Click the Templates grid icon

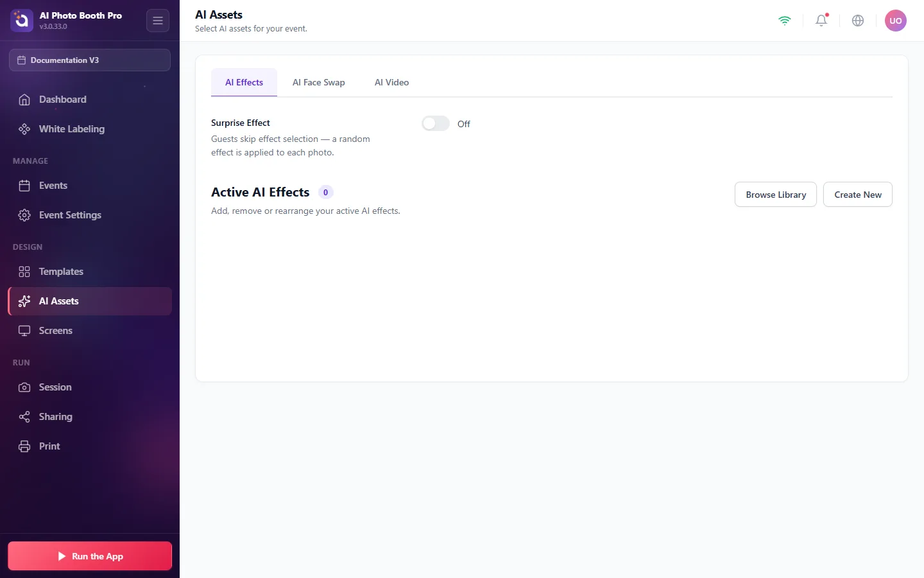[24, 272]
